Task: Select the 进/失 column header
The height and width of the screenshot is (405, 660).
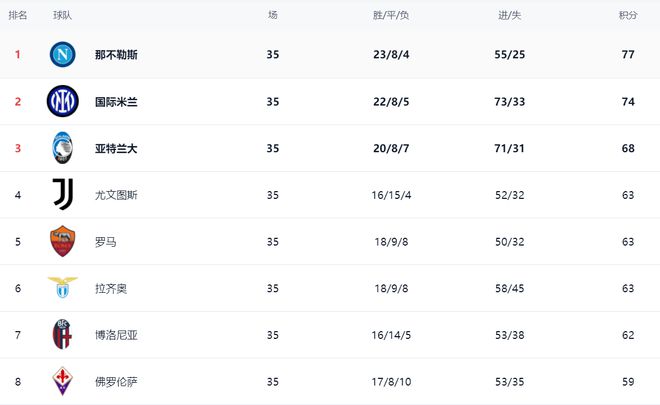Action: tap(509, 15)
